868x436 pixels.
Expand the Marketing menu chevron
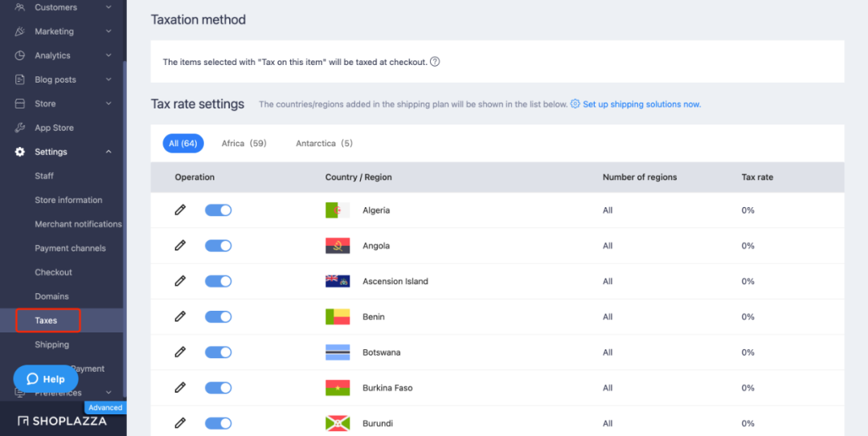(108, 31)
